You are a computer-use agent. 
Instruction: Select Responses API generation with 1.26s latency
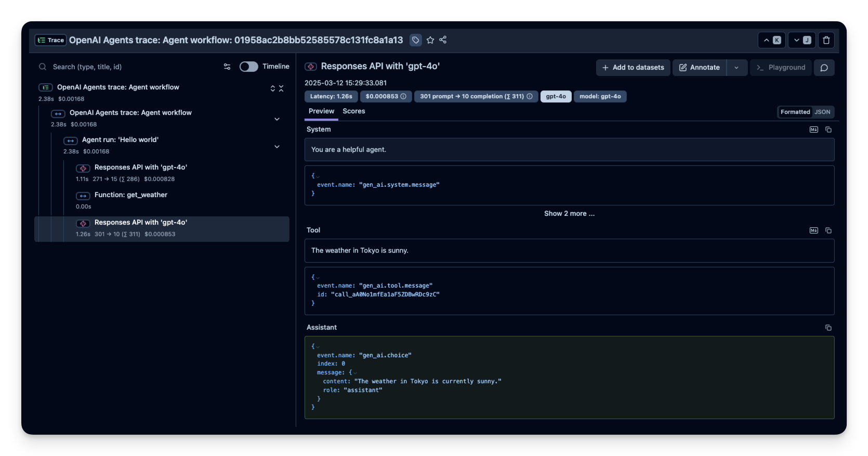click(x=162, y=229)
